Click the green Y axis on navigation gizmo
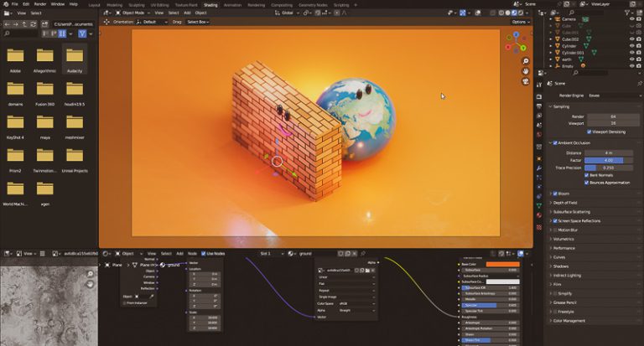644x346 pixels. (523, 48)
